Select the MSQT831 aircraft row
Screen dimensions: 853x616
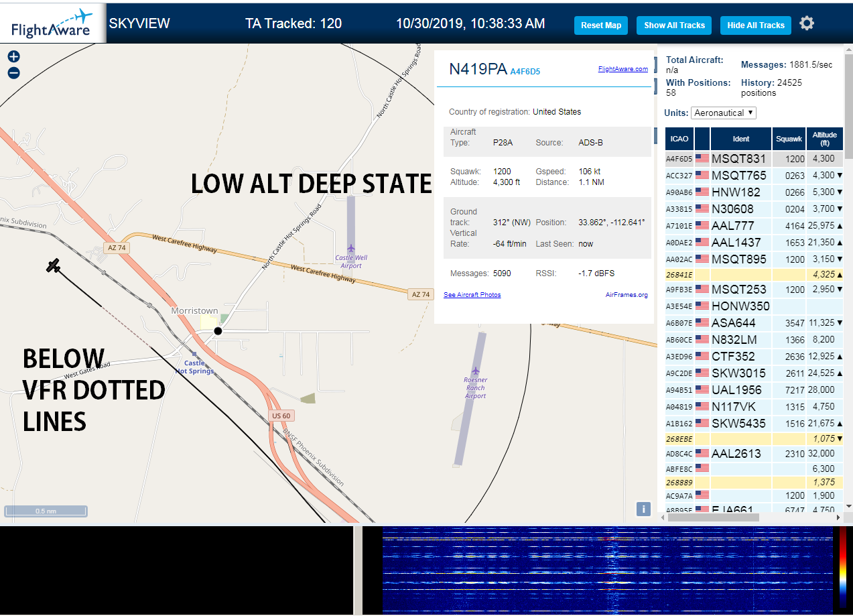point(754,159)
